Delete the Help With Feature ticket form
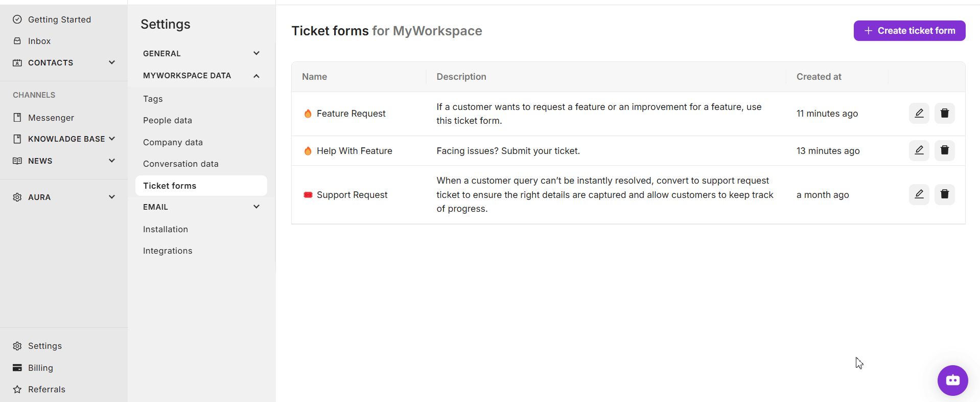980x402 pixels. pyautogui.click(x=944, y=150)
